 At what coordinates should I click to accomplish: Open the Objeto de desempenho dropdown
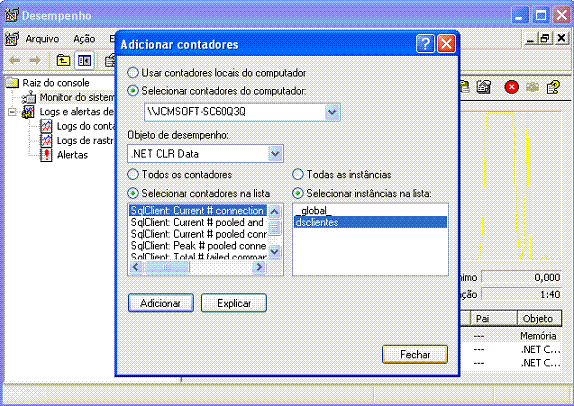[x=275, y=154]
